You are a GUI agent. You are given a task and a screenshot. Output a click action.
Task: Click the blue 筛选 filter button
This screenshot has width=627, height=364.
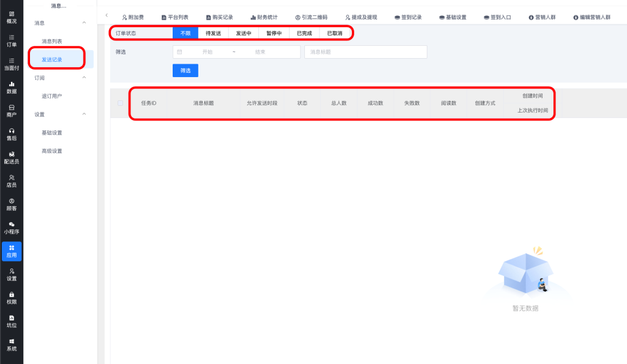[x=185, y=70]
